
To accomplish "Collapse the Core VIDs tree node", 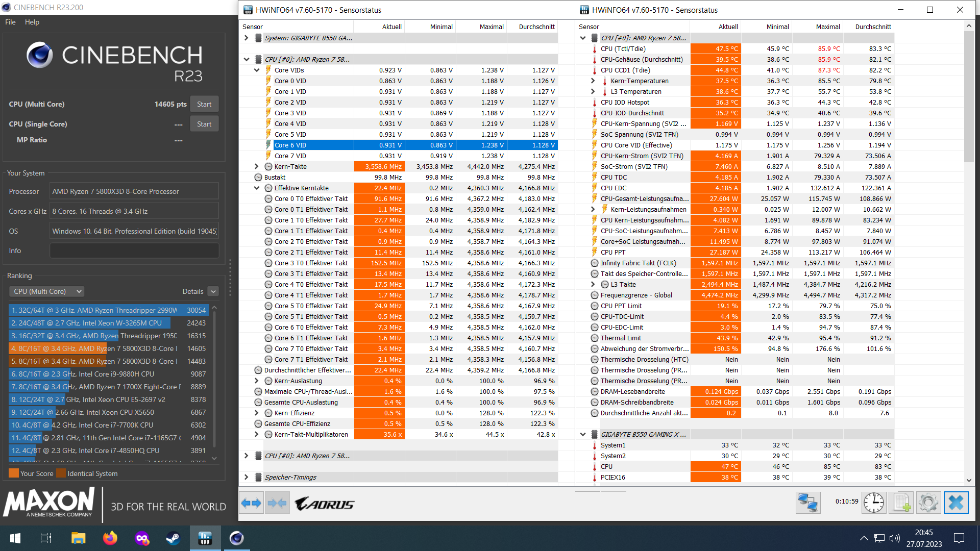I will tap(257, 70).
